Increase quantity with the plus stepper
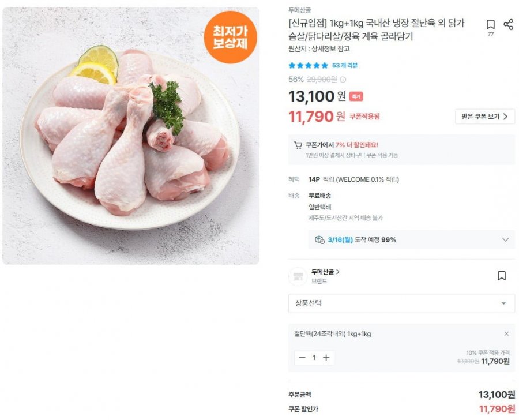 [326, 358]
